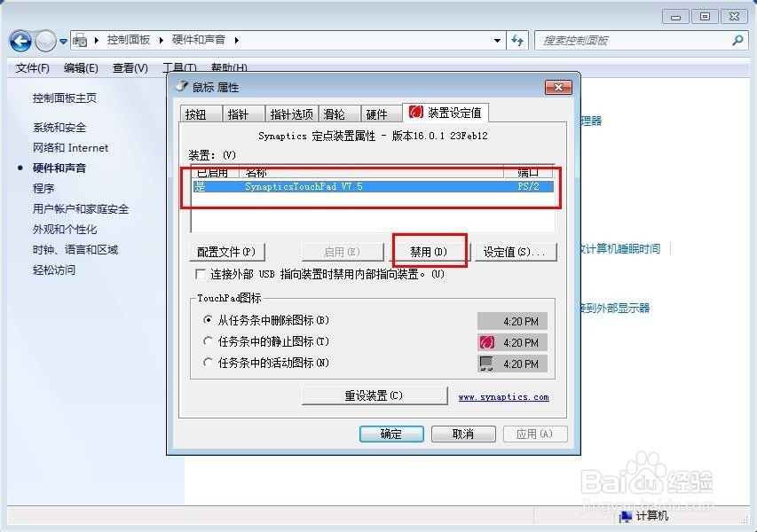
Task: Select 硬件和声音 in the breadcrumb path
Action: click(x=199, y=40)
